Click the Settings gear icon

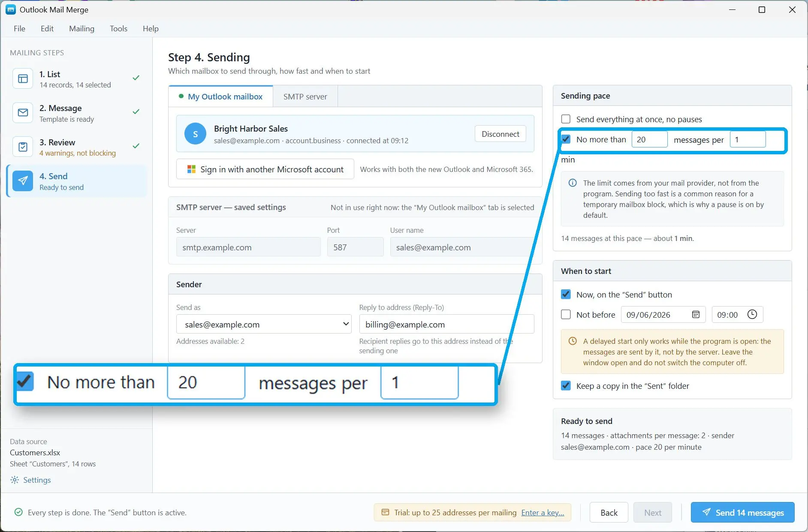pos(15,480)
